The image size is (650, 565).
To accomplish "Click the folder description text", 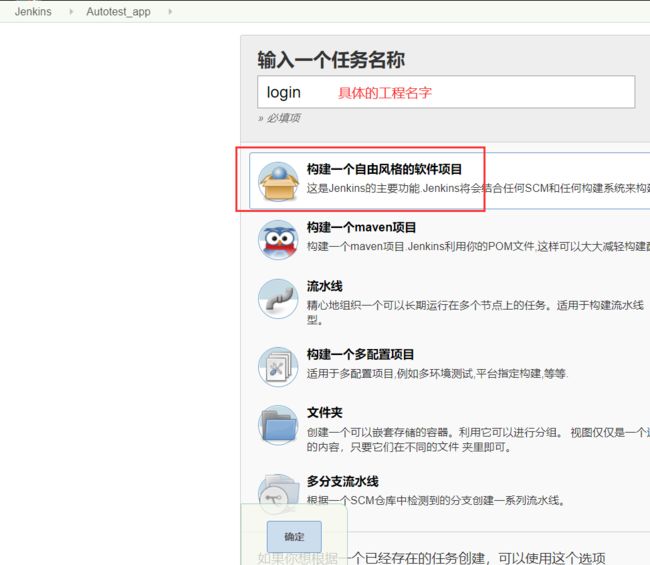I will (478, 439).
